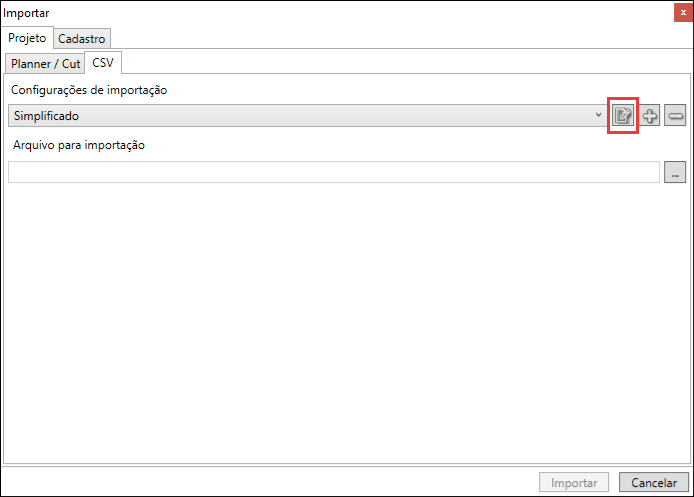Add a new import configuration
The image size is (694, 497).
click(650, 116)
